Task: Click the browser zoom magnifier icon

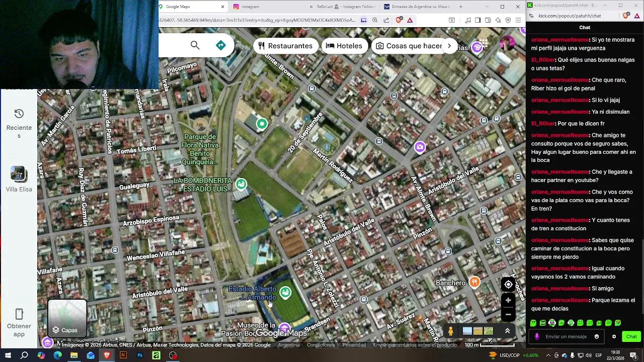Action: tap(375, 20)
